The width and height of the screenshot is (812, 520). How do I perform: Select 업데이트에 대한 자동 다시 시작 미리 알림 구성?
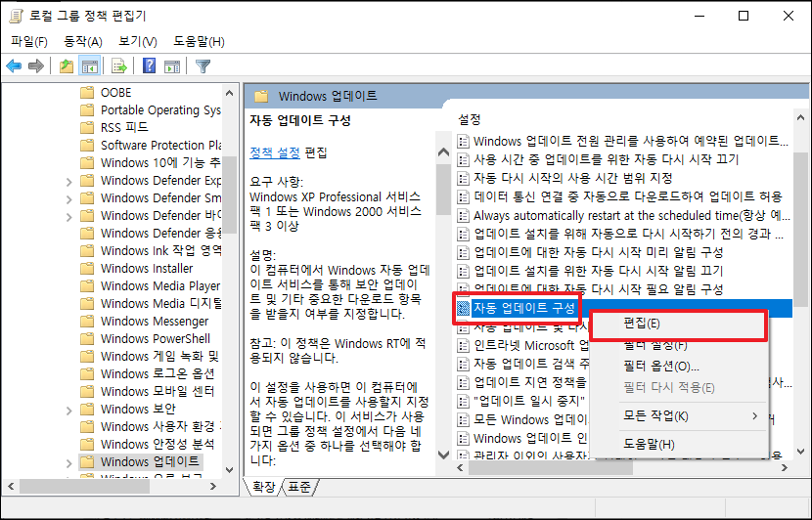[598, 252]
